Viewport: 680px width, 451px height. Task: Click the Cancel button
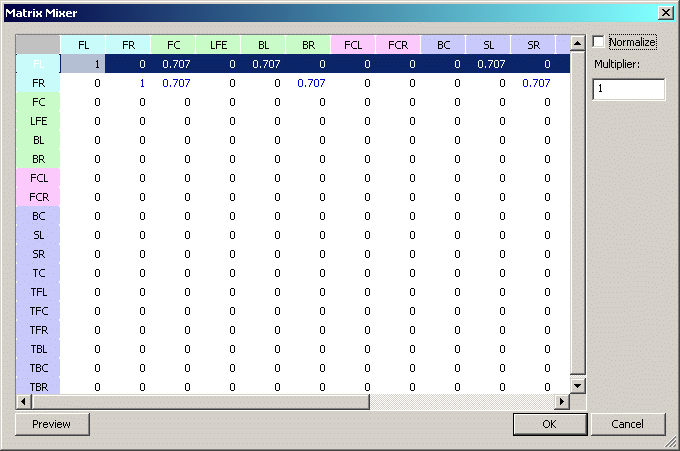coord(628,424)
